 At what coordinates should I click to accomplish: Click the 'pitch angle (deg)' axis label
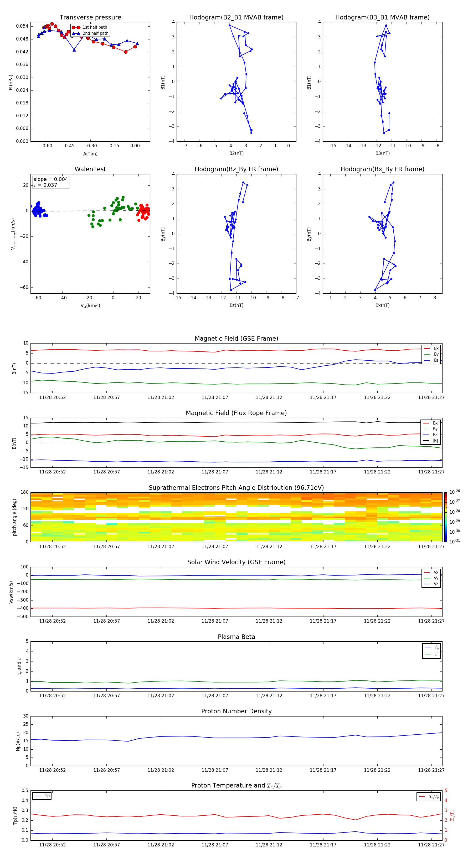(14, 517)
